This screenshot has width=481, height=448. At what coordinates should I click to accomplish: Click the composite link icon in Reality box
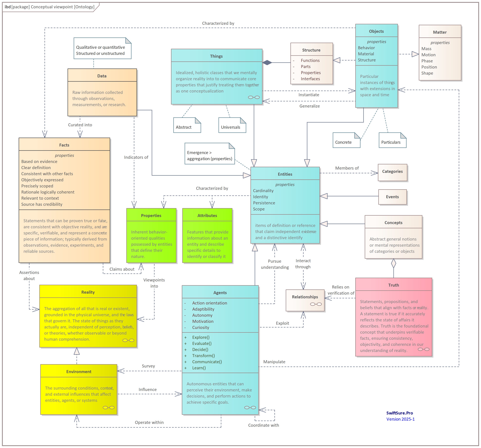tap(128, 340)
